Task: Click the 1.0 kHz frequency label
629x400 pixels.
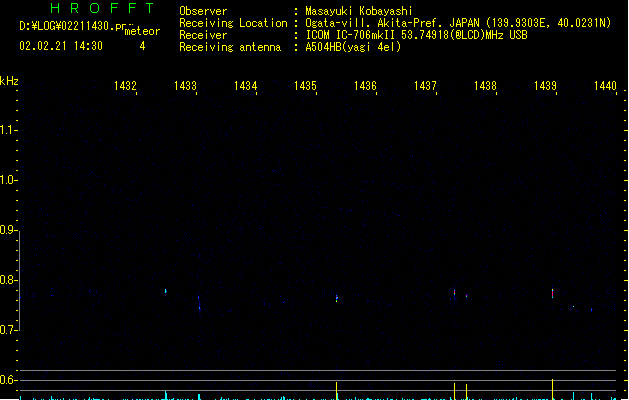Action: point(8,180)
